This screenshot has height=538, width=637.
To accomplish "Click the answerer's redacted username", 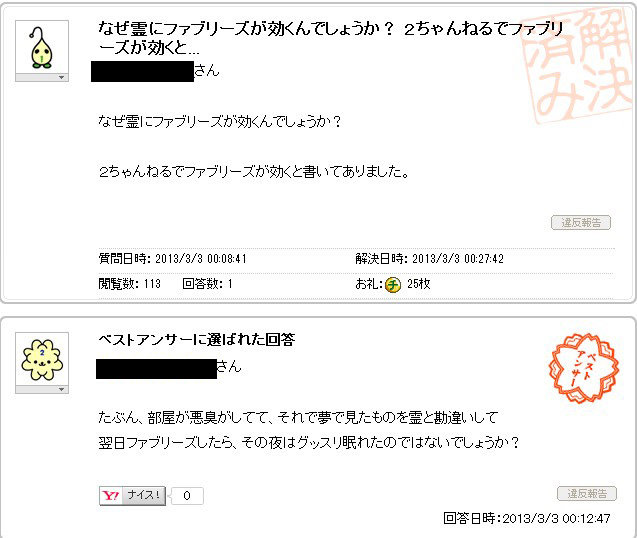I will click(156, 369).
